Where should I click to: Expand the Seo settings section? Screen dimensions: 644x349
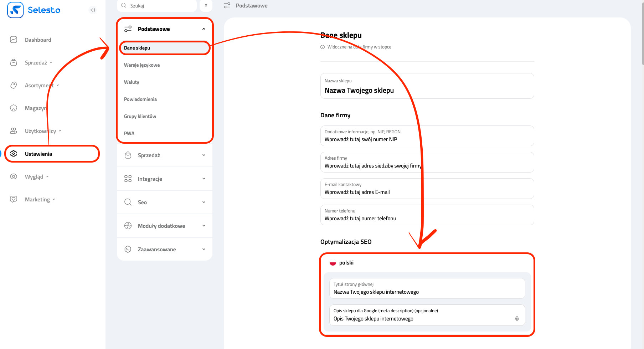pos(203,202)
